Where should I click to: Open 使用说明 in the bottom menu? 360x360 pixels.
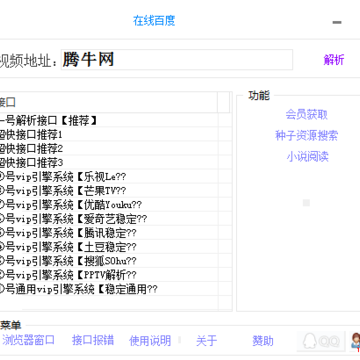150,341
